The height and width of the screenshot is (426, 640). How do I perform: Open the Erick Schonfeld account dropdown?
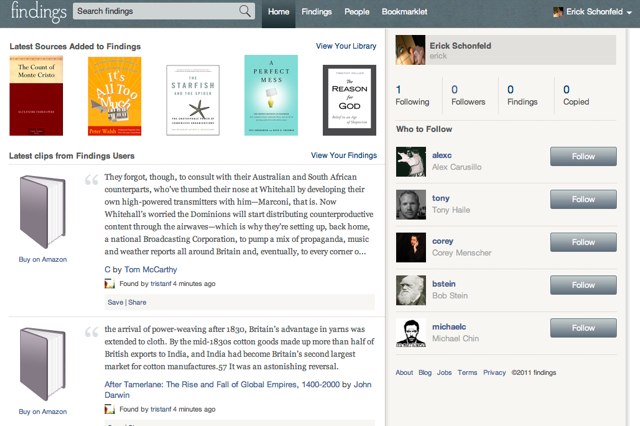click(x=591, y=12)
